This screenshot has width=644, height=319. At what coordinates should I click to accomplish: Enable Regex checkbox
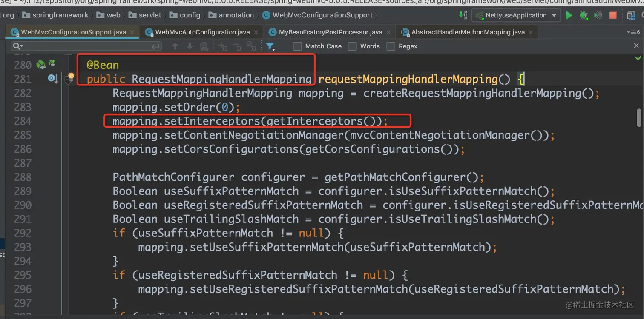391,46
